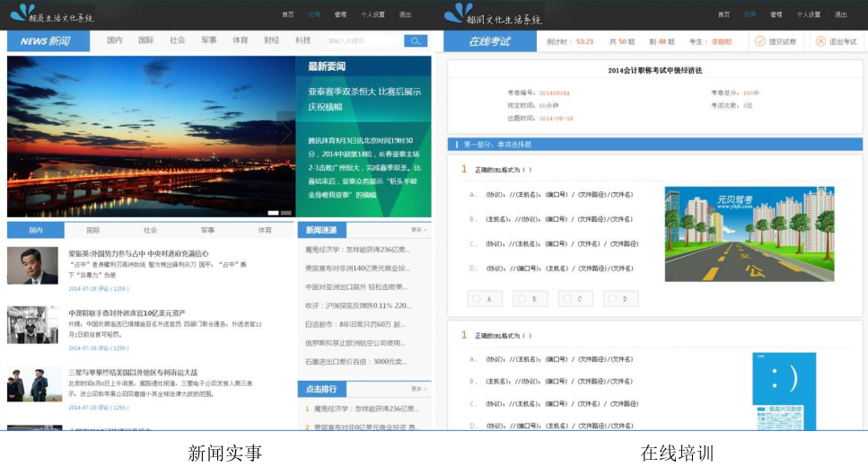Click the exam system logo in right header
Image resolution: width=868 pixels, height=476 pixels.
click(493, 14)
